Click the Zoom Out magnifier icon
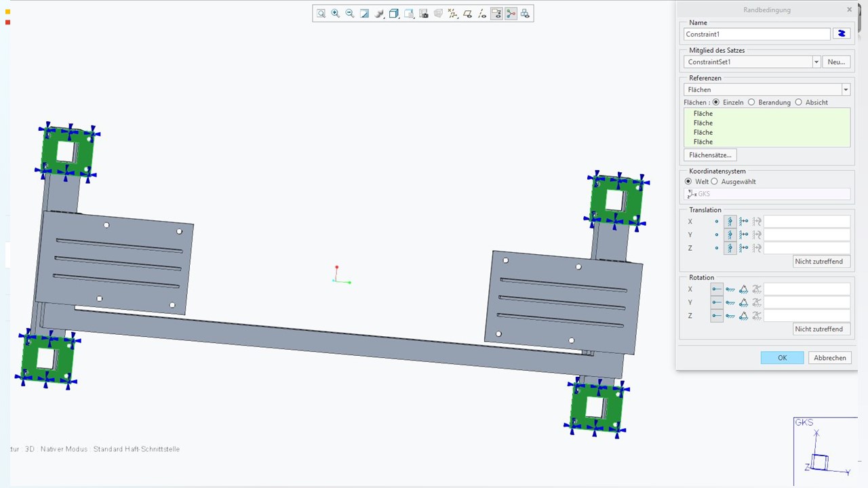The image size is (868, 488). click(x=350, y=14)
